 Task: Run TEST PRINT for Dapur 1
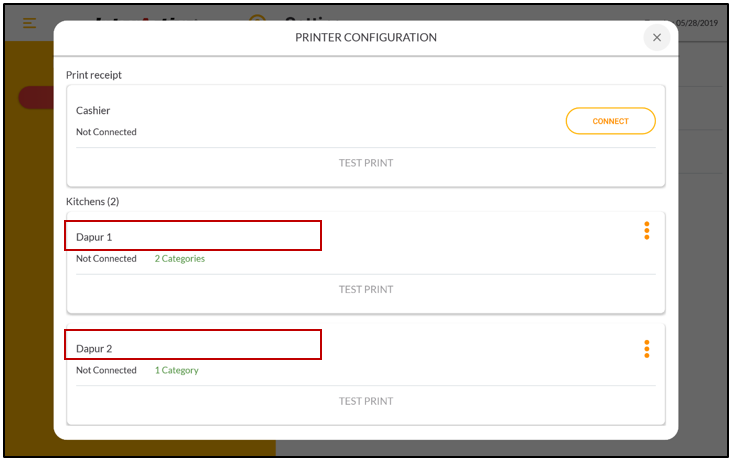click(365, 290)
